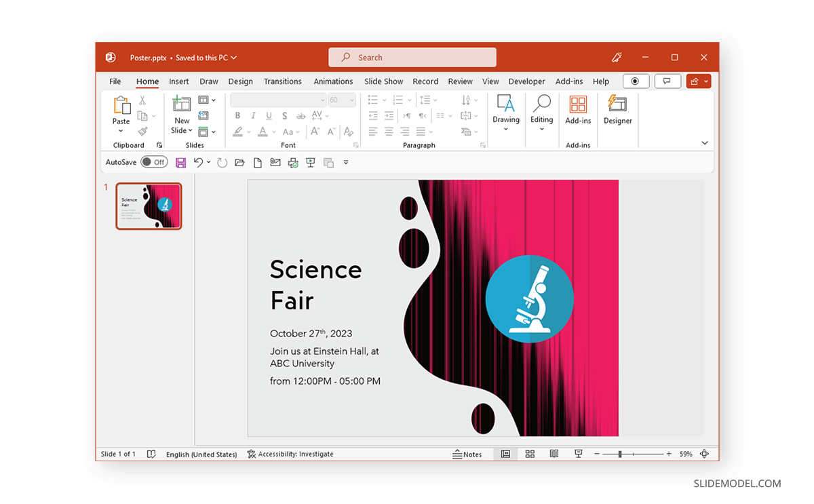Screen dimensions: 814x504
Task: Clear all formatting with the eraser icon
Action: point(348,131)
